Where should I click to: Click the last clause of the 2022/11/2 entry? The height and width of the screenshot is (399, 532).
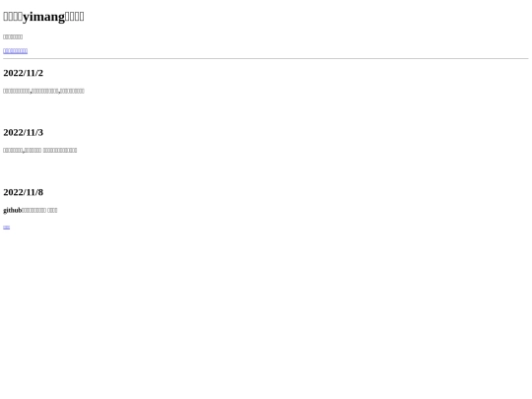[72, 91]
